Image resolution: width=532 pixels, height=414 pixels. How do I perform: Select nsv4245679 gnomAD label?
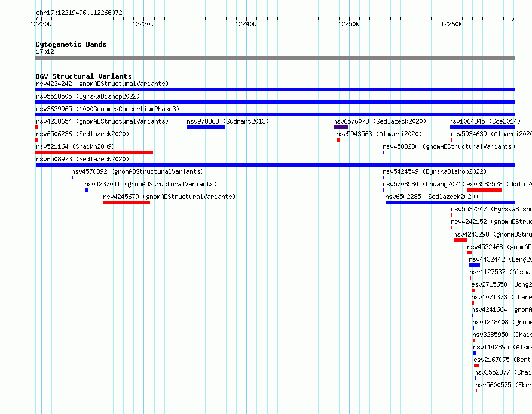(169, 197)
